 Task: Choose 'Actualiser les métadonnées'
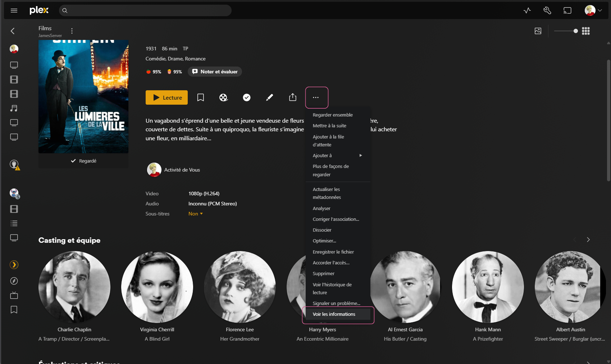coord(338,193)
